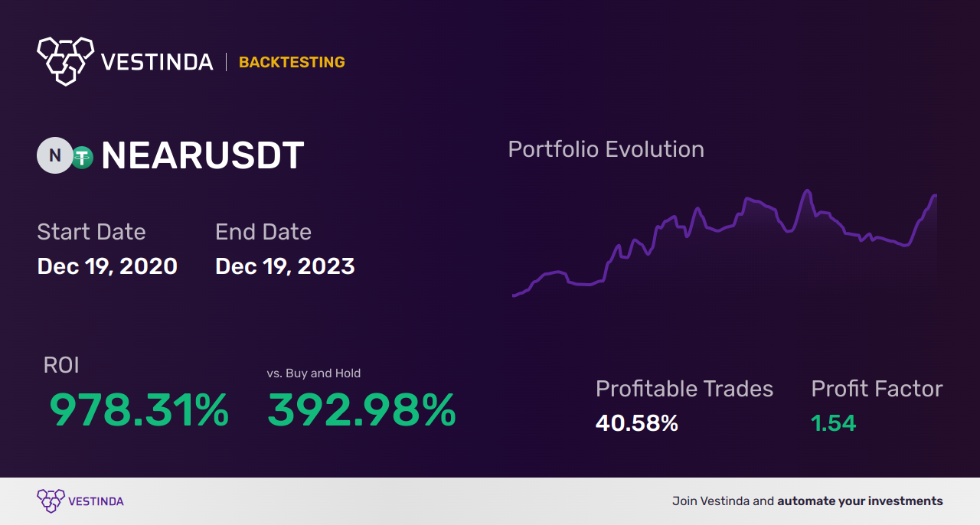Click the 392.98% buy and hold value
980x525 pixels.
pos(361,411)
